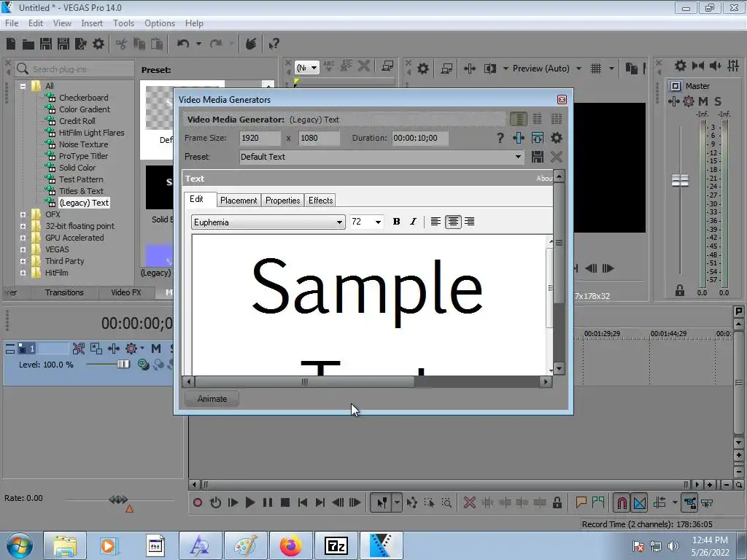This screenshot has height=560, width=747.
Task: Expand the OFX folder
Action: click(x=23, y=215)
